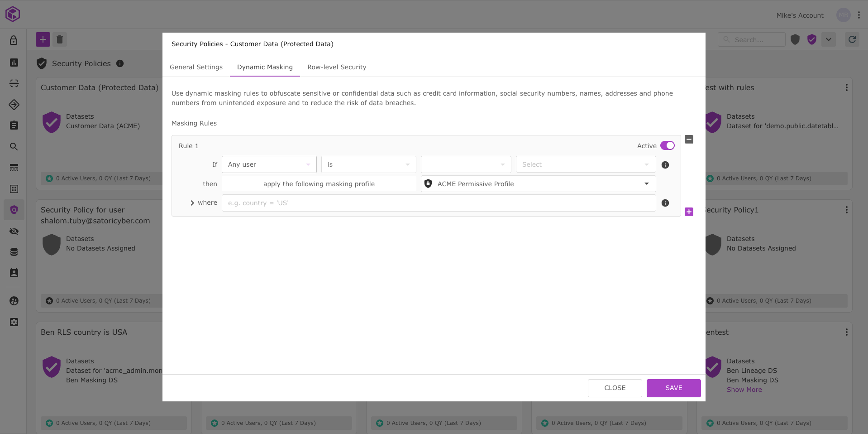Viewport: 868px width, 434px height.
Task: Open the 'Any user' dropdown
Action: coord(269,164)
